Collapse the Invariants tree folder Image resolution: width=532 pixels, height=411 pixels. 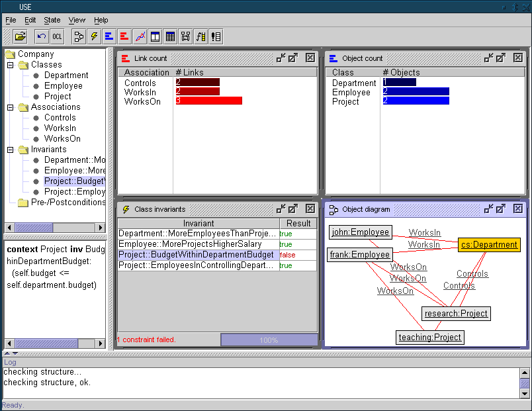(x=11, y=150)
